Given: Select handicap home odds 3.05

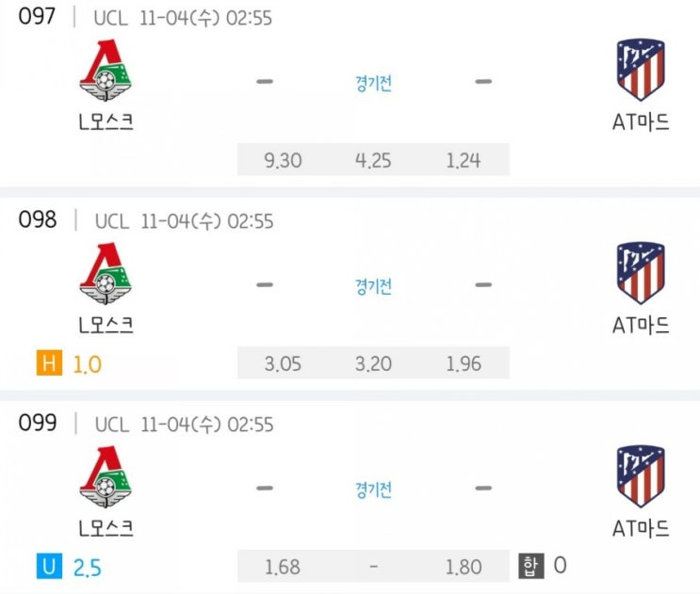Looking at the screenshot, I should coord(283,363).
